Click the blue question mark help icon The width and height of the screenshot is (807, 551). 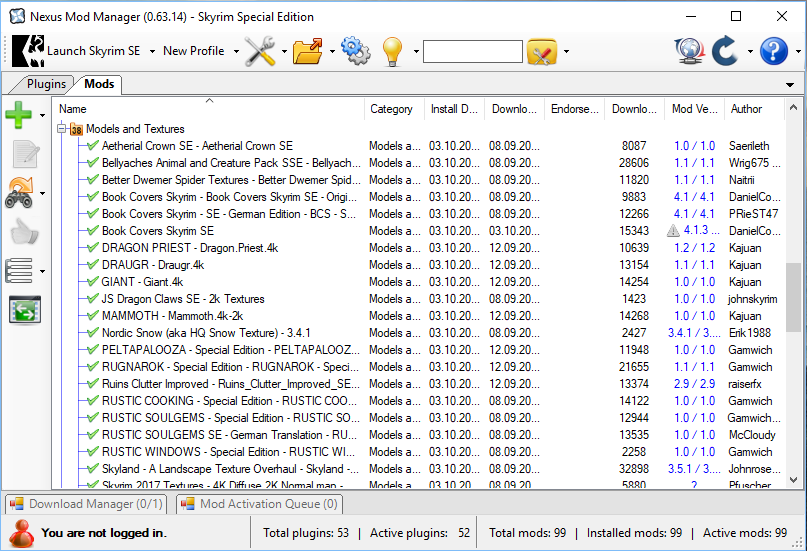pyautogui.click(x=774, y=51)
